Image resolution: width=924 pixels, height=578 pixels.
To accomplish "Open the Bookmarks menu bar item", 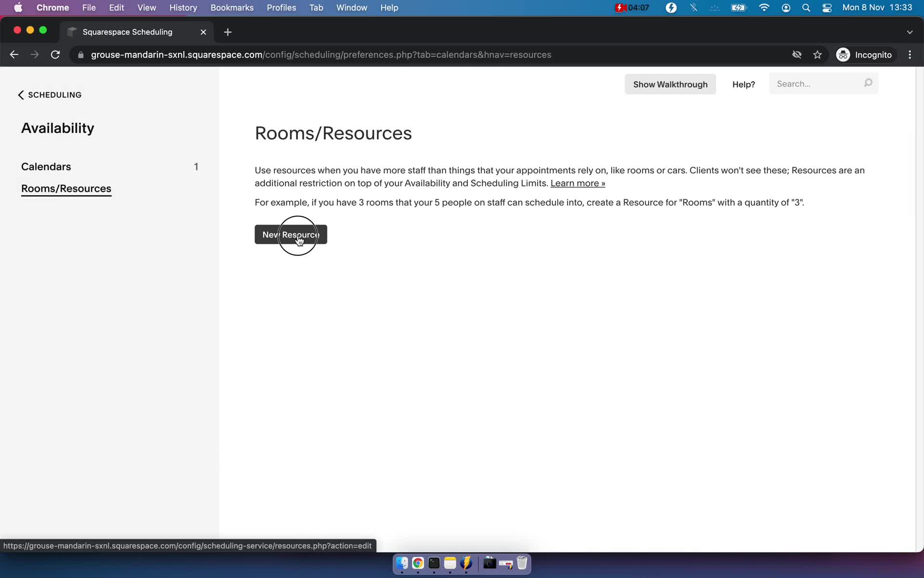I will click(231, 7).
